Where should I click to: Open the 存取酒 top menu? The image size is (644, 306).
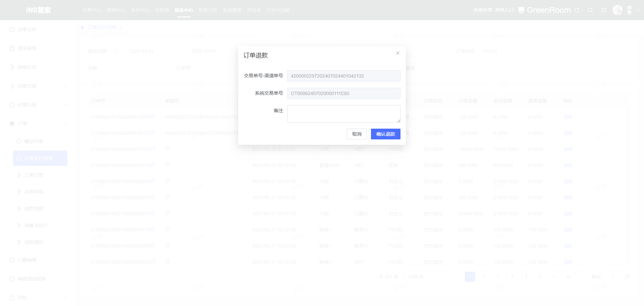[162, 10]
